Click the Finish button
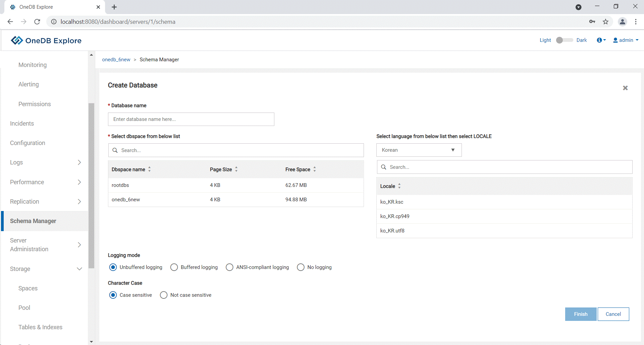The width and height of the screenshot is (644, 345). coord(580,314)
